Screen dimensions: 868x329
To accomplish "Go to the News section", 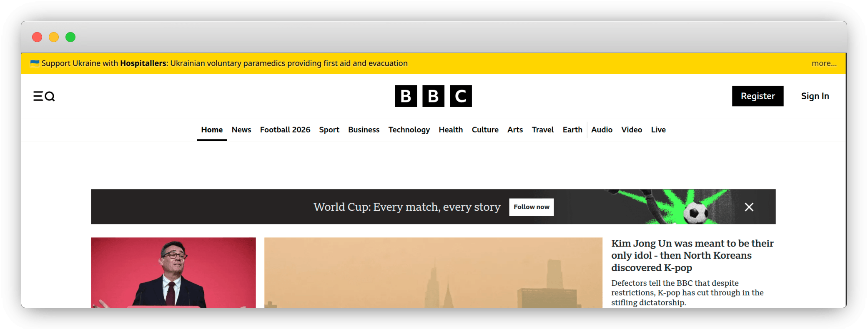I will 241,130.
